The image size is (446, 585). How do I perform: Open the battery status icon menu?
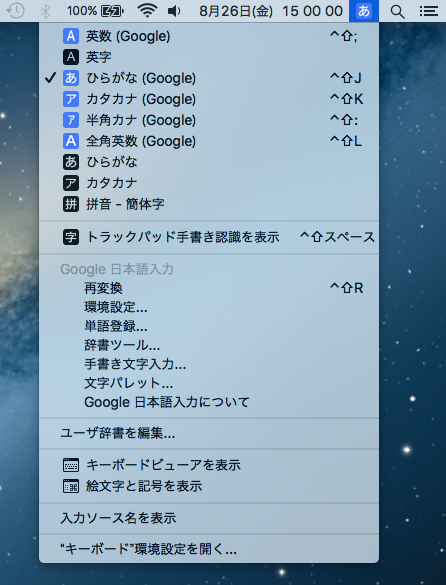(112, 11)
